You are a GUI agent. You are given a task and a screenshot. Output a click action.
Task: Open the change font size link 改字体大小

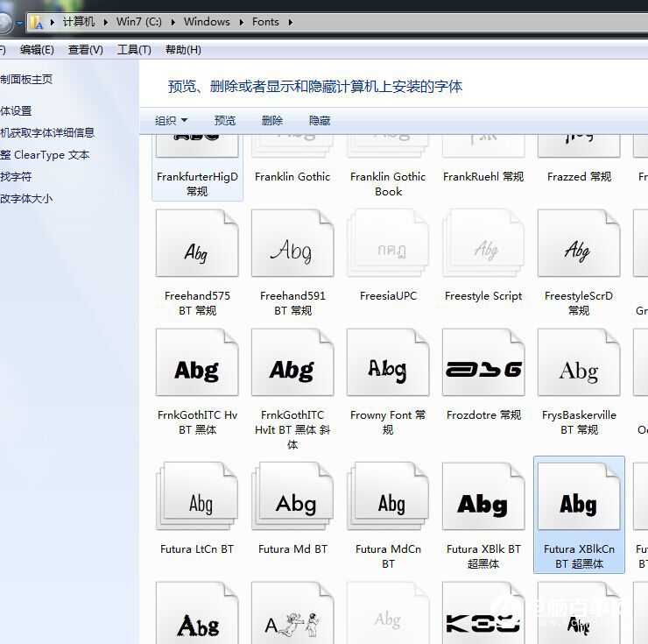click(26, 199)
